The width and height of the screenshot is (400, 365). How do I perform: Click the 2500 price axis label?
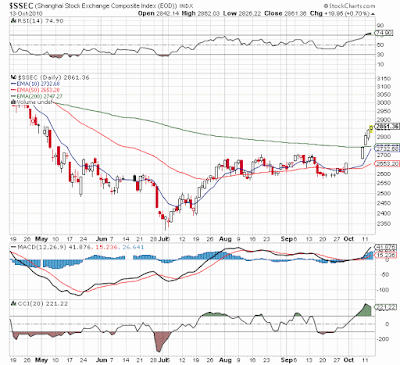point(384,193)
